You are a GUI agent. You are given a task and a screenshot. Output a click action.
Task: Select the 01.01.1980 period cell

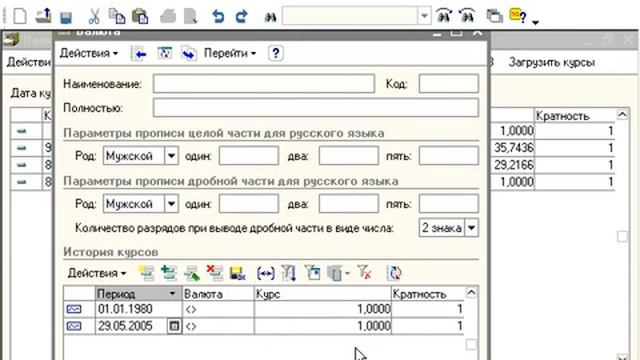(138, 309)
